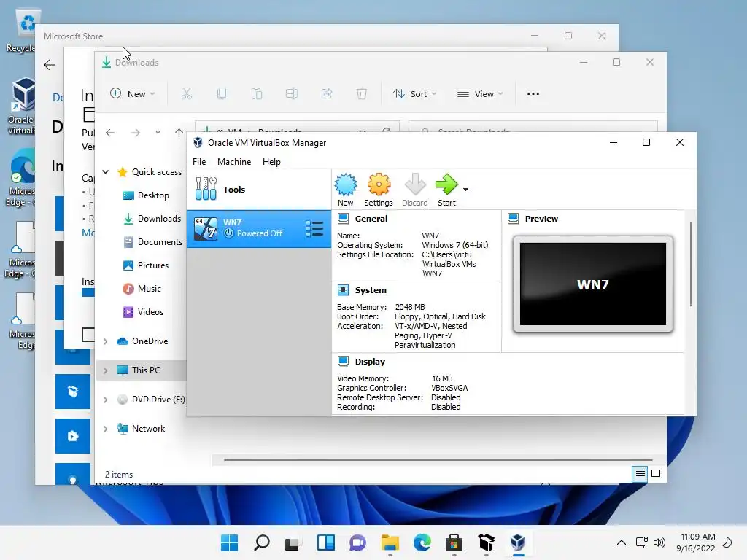The image size is (747, 560).
Task: Click the New VM icon in VirtualBox
Action: click(x=345, y=190)
